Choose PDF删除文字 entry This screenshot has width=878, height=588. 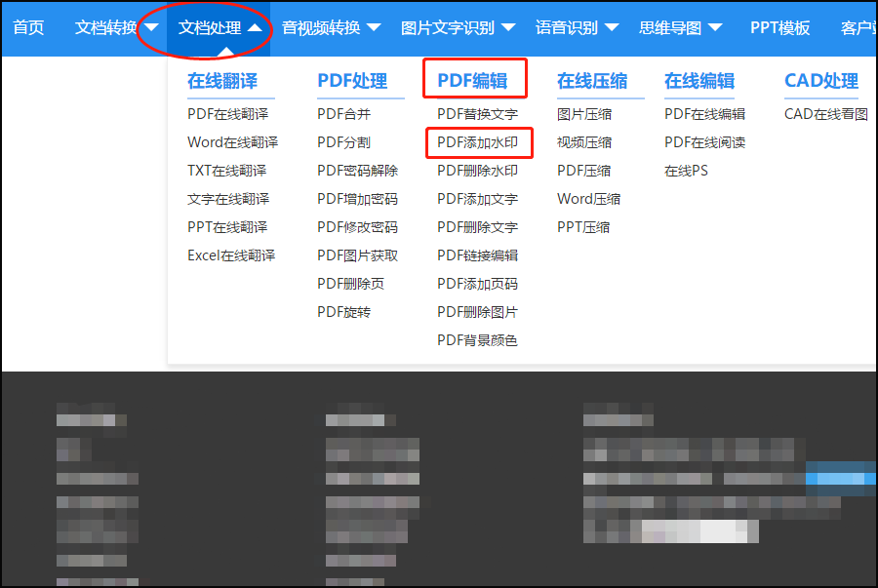[x=478, y=227]
